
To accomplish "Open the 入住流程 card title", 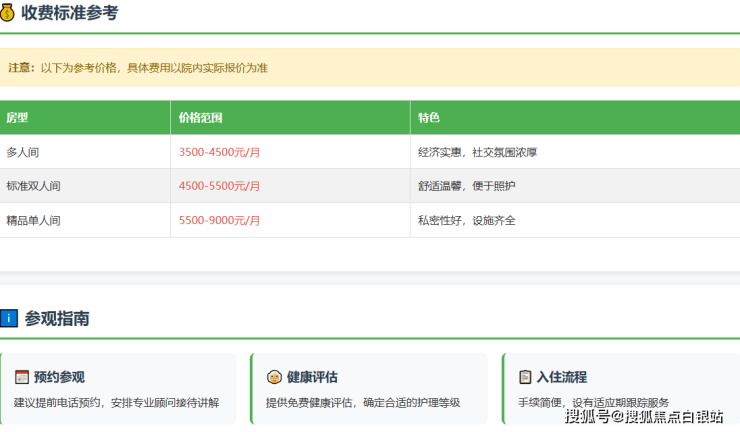I will click(562, 377).
